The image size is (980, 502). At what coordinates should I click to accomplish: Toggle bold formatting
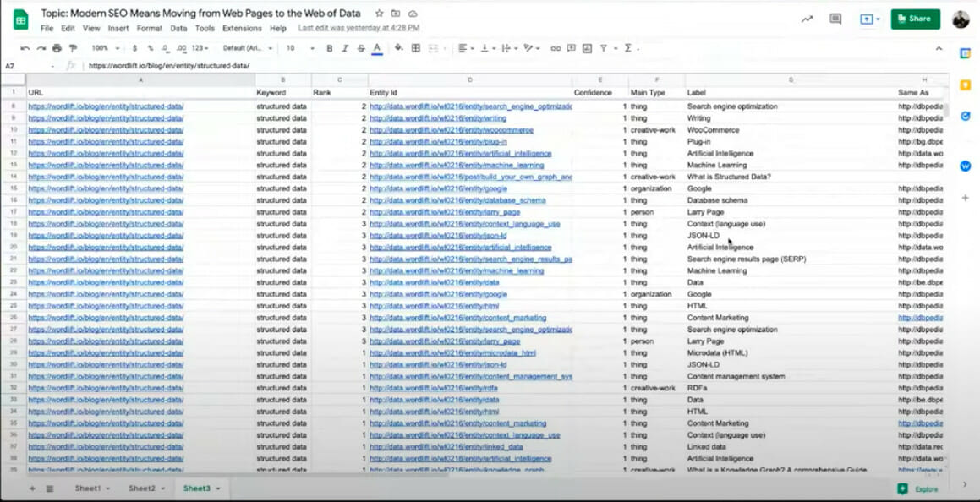pos(330,48)
